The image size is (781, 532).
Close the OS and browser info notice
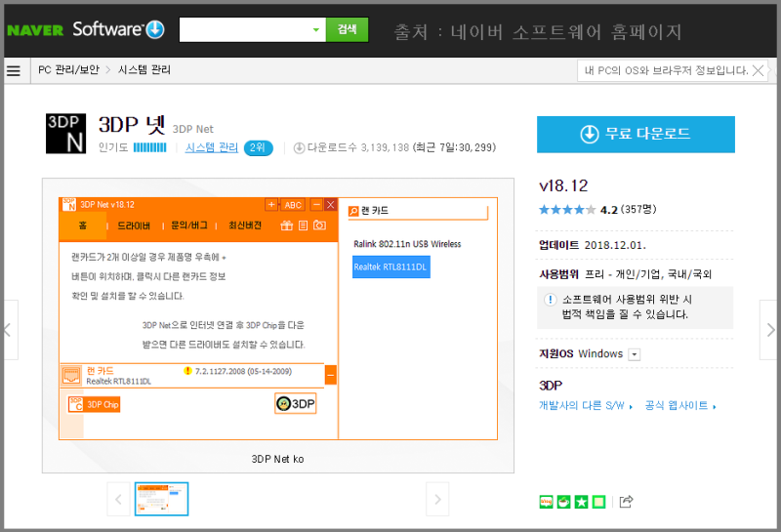click(x=758, y=70)
